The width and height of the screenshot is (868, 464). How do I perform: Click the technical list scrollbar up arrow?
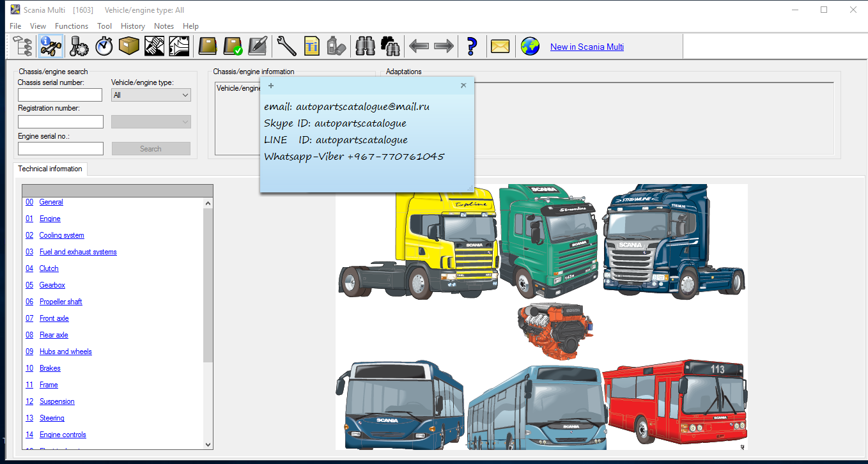[x=208, y=203]
